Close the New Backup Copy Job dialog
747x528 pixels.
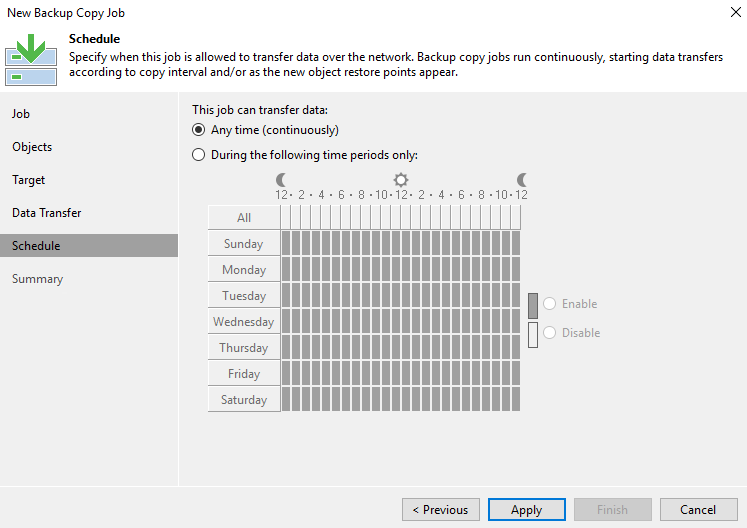(736, 12)
